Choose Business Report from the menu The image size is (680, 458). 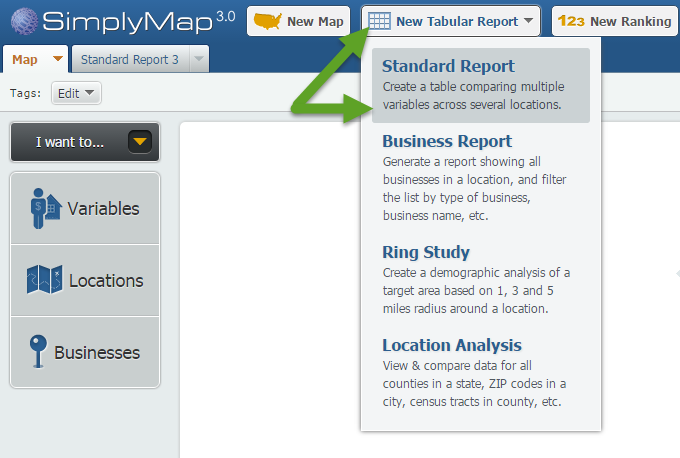447,141
